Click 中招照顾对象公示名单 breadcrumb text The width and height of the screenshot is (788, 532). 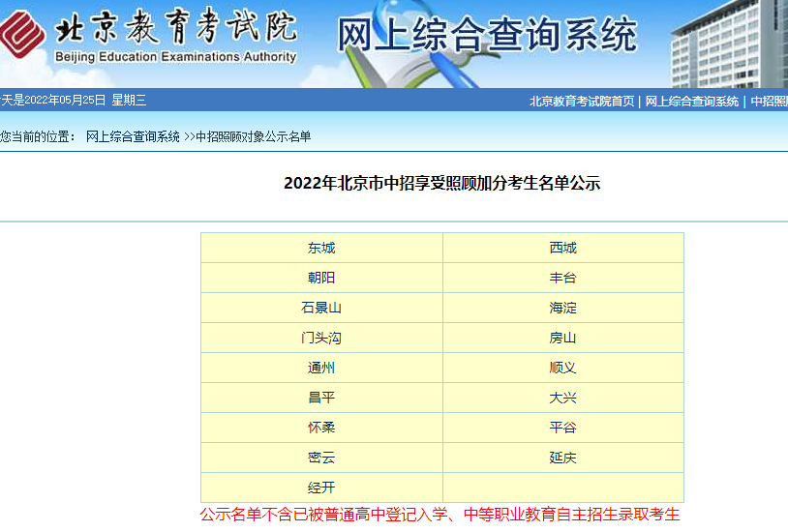pyautogui.click(x=254, y=136)
